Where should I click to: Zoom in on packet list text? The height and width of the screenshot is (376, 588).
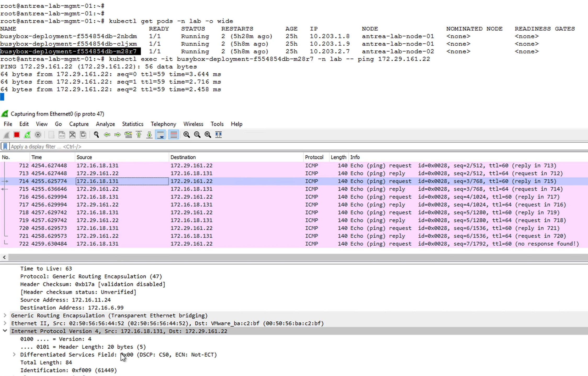186,135
